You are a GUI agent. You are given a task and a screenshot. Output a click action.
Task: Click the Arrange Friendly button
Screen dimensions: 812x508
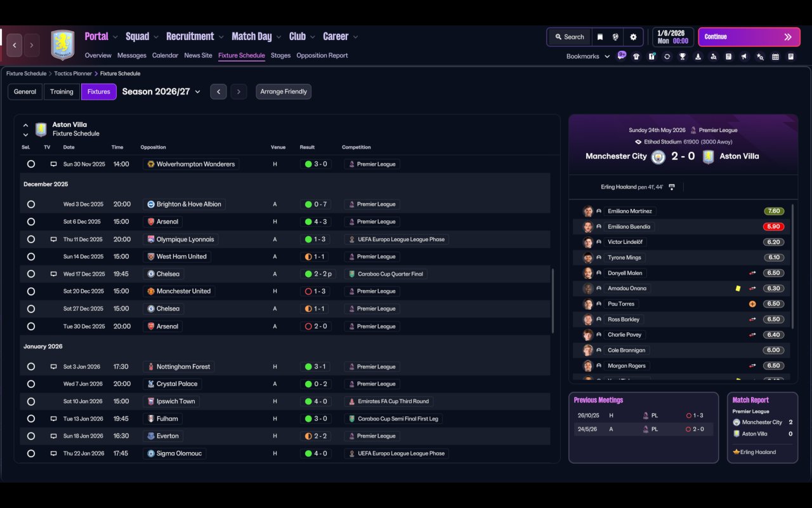[x=284, y=91]
